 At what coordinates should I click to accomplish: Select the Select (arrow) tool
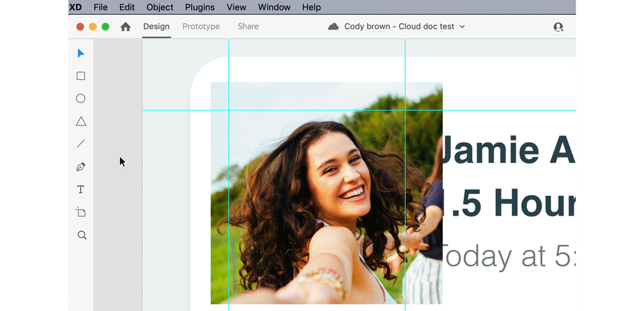click(x=80, y=53)
